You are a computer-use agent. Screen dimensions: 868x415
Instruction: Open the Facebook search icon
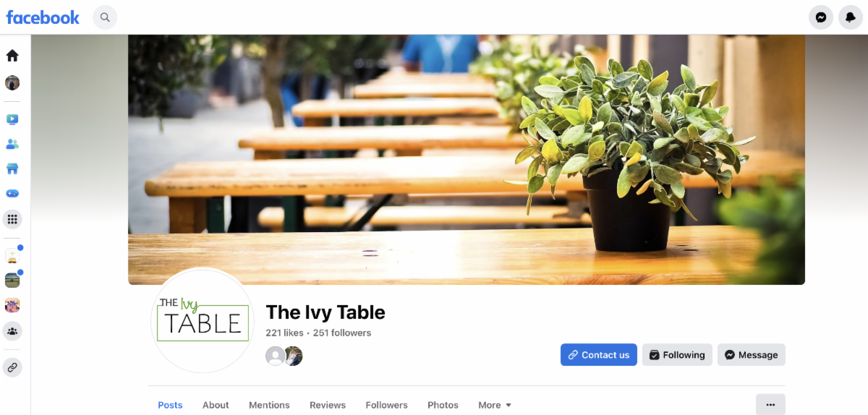105,17
